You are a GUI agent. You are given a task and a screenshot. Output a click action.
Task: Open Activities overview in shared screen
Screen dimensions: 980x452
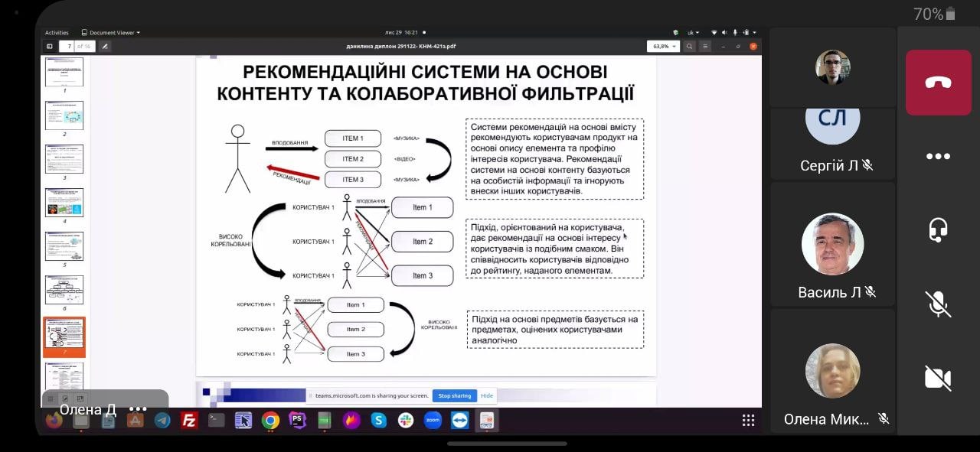[57, 33]
